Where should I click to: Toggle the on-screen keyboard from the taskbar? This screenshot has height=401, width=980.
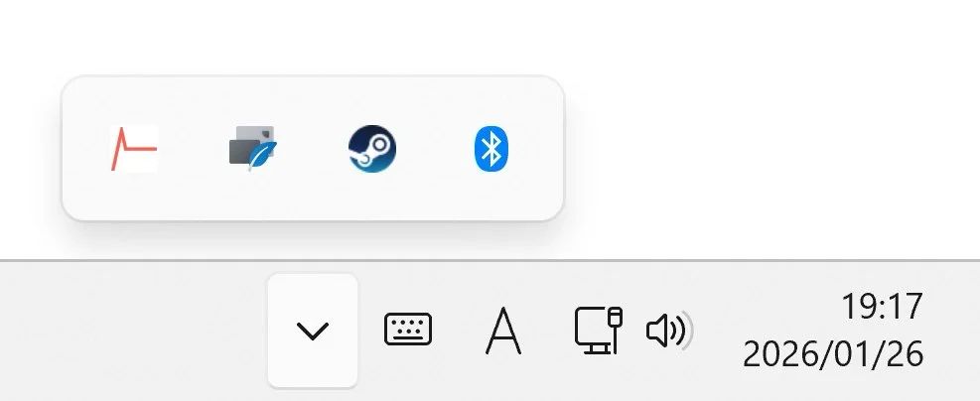[x=408, y=330]
